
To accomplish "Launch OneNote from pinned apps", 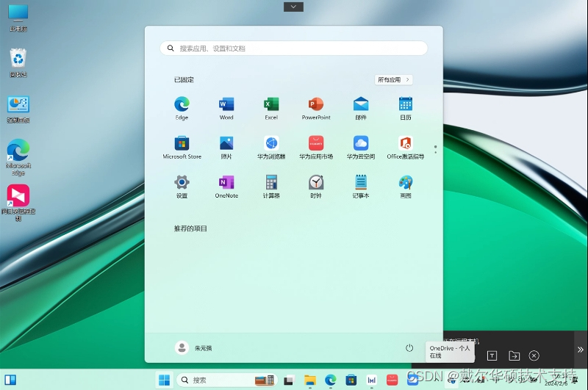I will point(226,187).
